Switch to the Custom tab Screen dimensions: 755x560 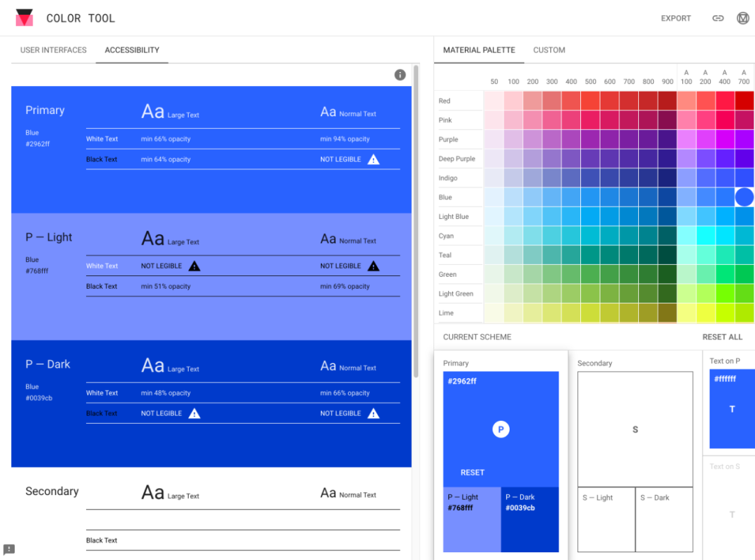[x=549, y=50]
